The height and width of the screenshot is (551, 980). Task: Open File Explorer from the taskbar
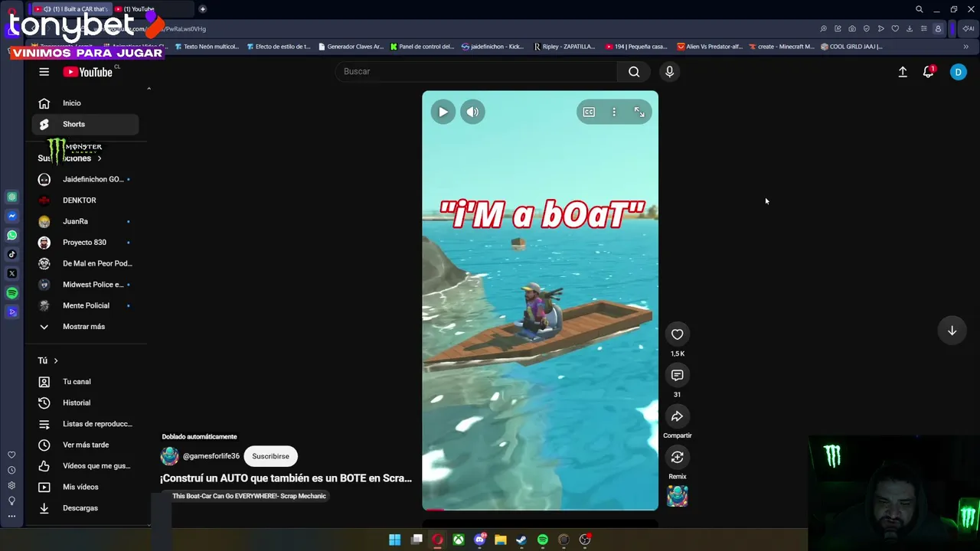tap(501, 540)
